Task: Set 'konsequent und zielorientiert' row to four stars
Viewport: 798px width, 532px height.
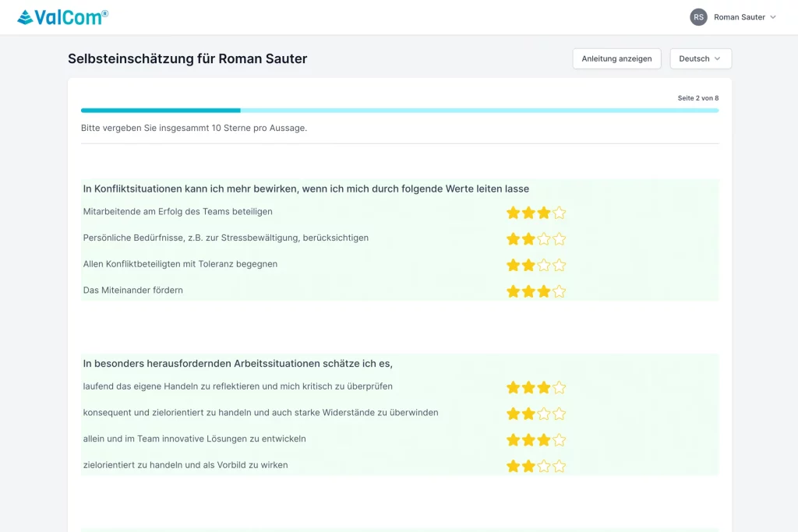Action: pos(559,414)
